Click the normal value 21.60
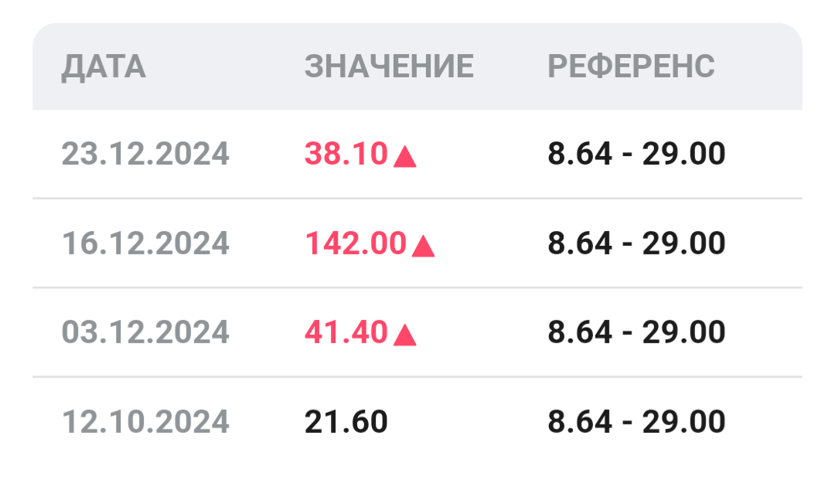Image resolution: width=835 pixels, height=504 pixels. 346,422
